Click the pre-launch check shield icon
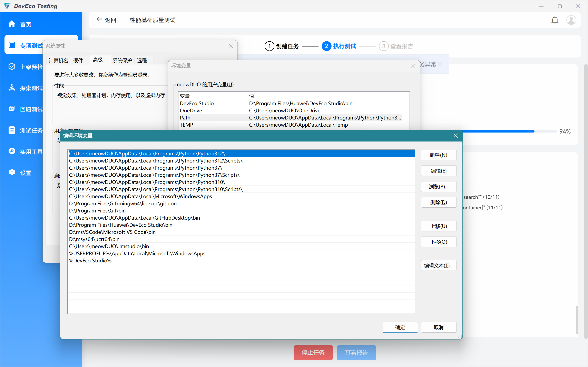The width and height of the screenshot is (588, 367). (x=12, y=66)
